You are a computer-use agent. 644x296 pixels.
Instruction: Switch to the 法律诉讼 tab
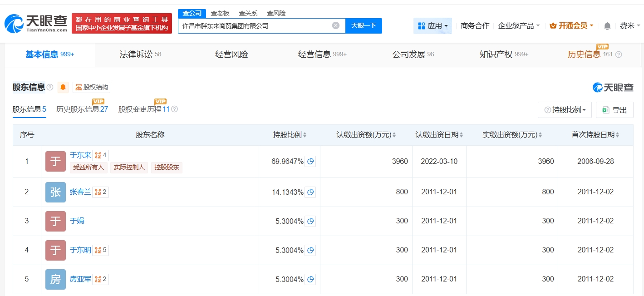coord(140,54)
